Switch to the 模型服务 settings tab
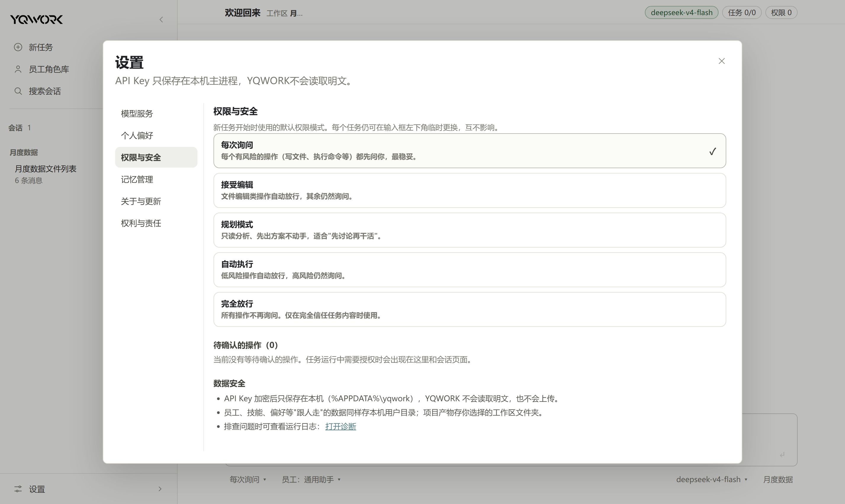This screenshot has height=504, width=845. point(156,113)
